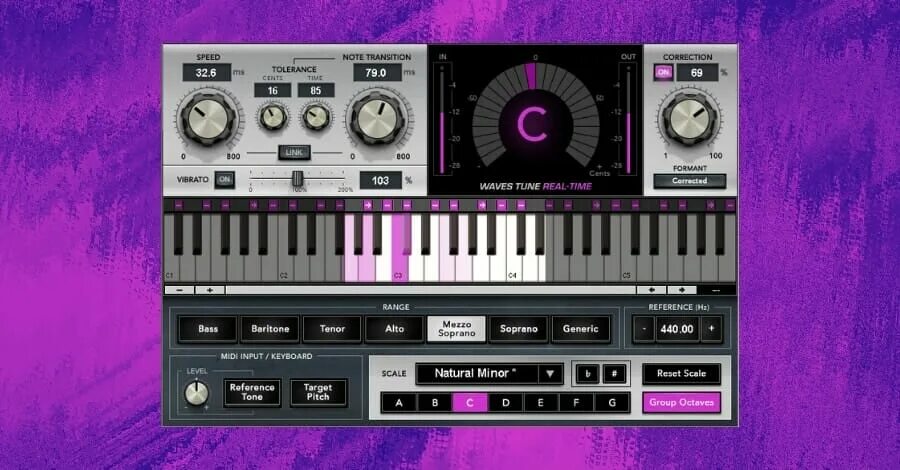Click the Speed value field 32.6
The height and width of the screenshot is (470, 900).
pyautogui.click(x=207, y=73)
